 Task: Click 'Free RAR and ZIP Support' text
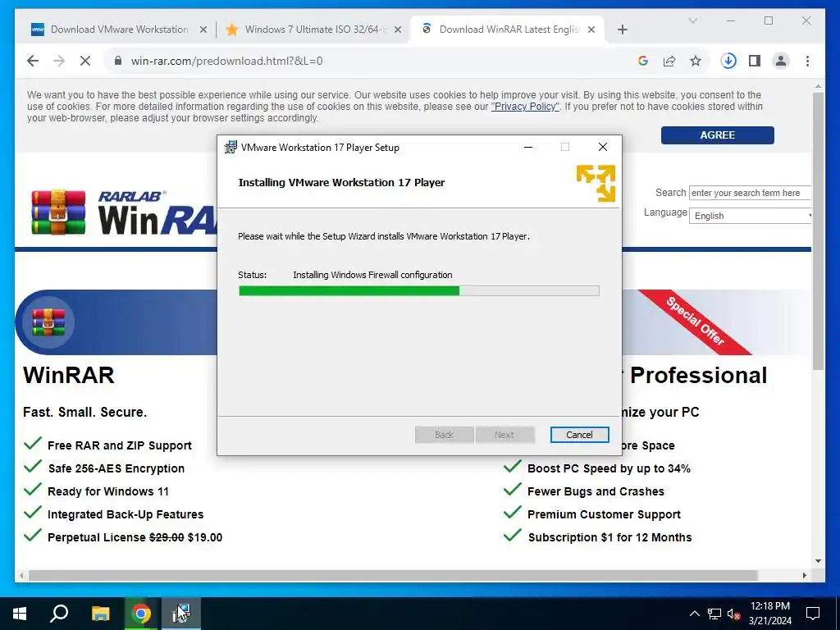120,445
